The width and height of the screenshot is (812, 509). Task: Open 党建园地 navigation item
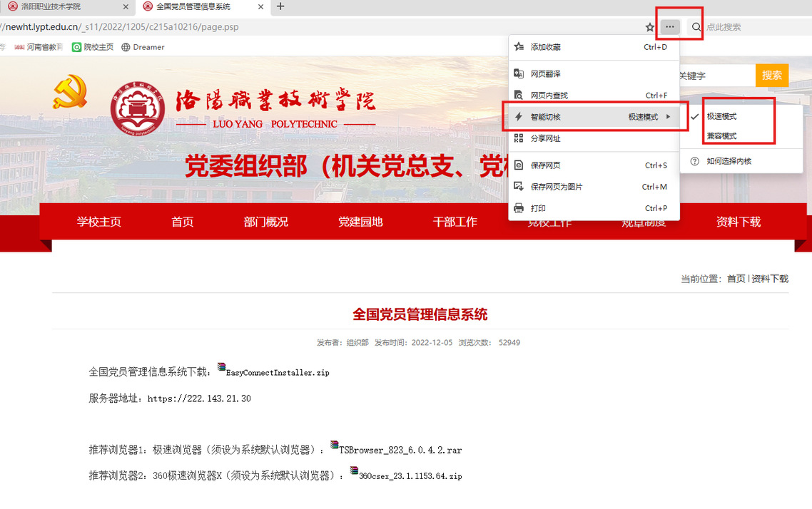[x=360, y=222]
